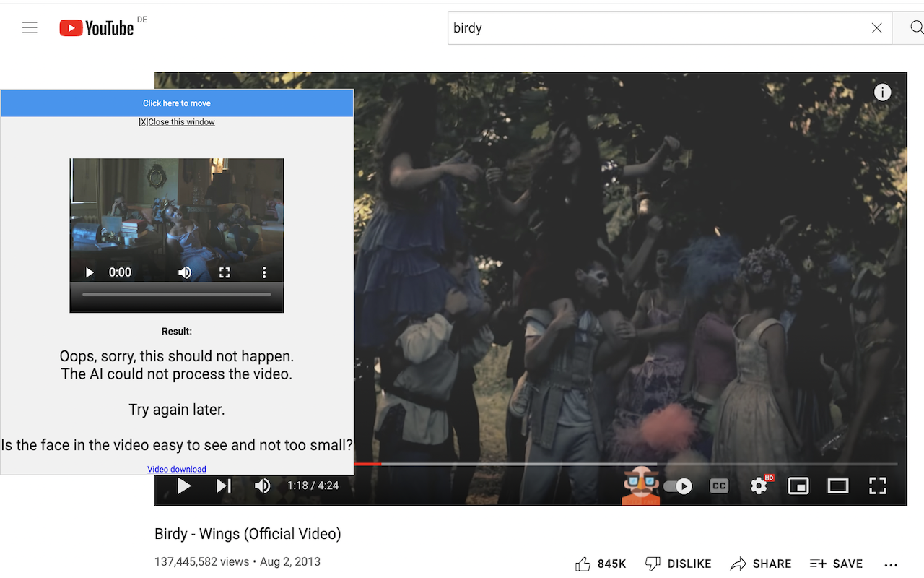Screen dimensions: 924x578
Task: Click the DISLIKE thumbs down button
Action: pyautogui.click(x=678, y=564)
